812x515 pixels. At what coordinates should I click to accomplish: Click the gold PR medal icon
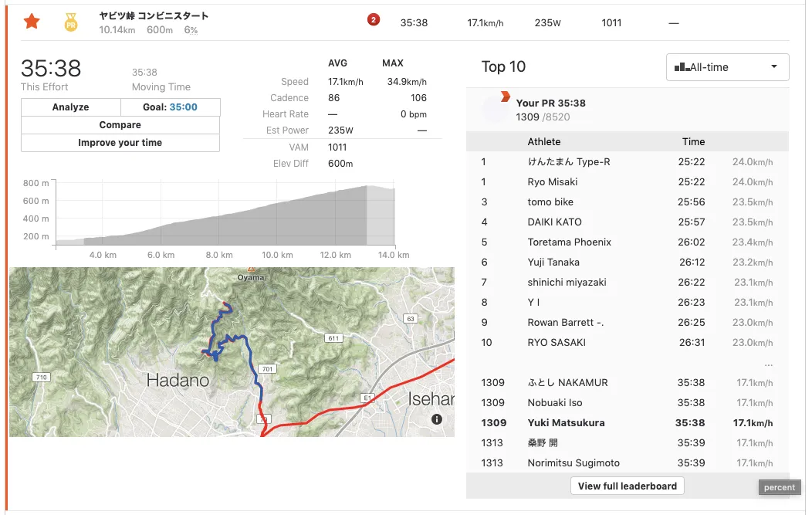click(71, 22)
